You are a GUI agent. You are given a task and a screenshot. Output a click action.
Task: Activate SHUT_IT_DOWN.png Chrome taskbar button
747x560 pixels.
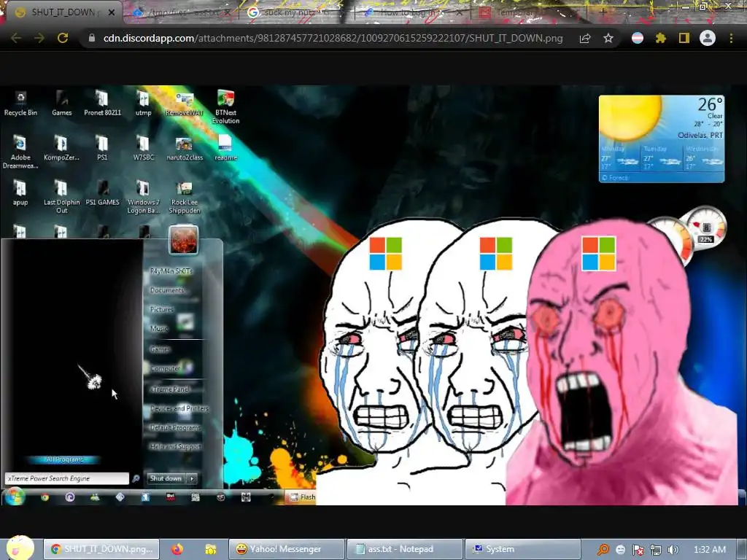tap(101, 549)
